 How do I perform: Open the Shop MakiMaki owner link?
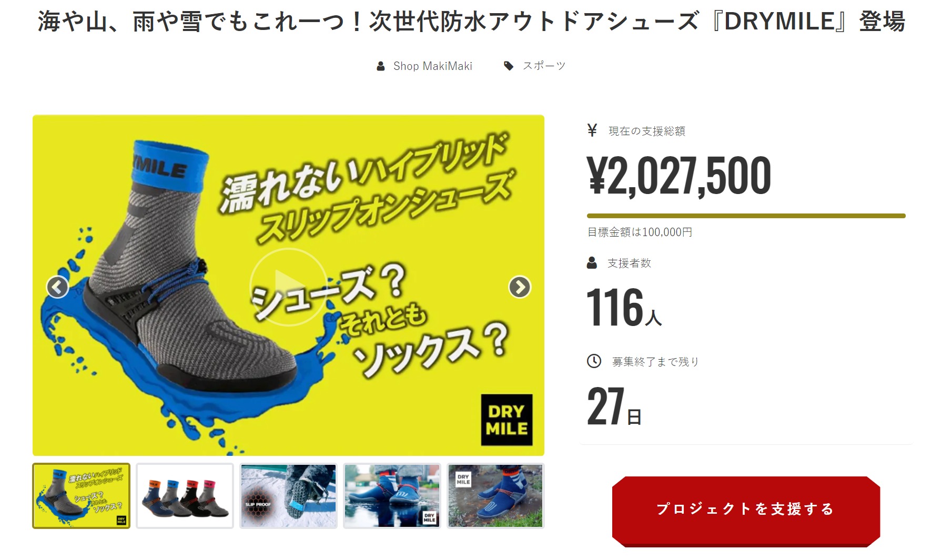click(x=432, y=66)
